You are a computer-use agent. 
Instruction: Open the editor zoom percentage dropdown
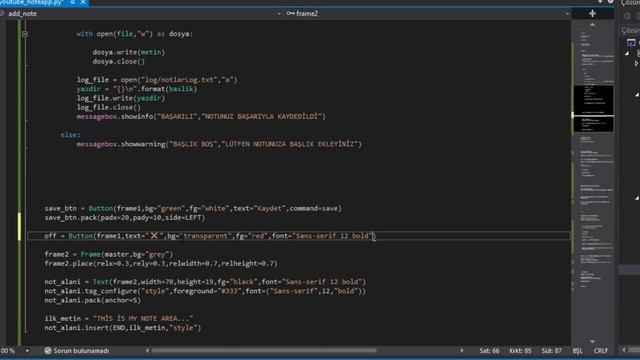[27, 351]
